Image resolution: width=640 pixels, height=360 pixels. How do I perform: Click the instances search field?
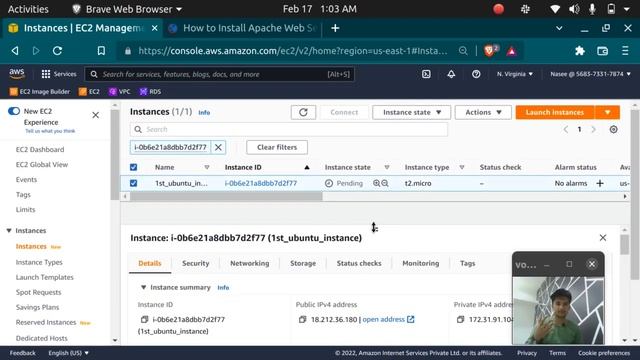coord(289,129)
